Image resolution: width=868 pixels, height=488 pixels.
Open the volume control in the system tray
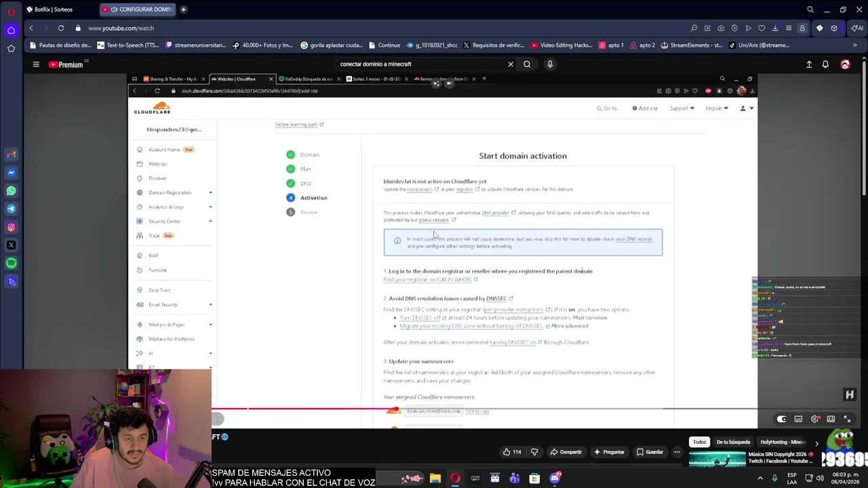[x=820, y=479]
